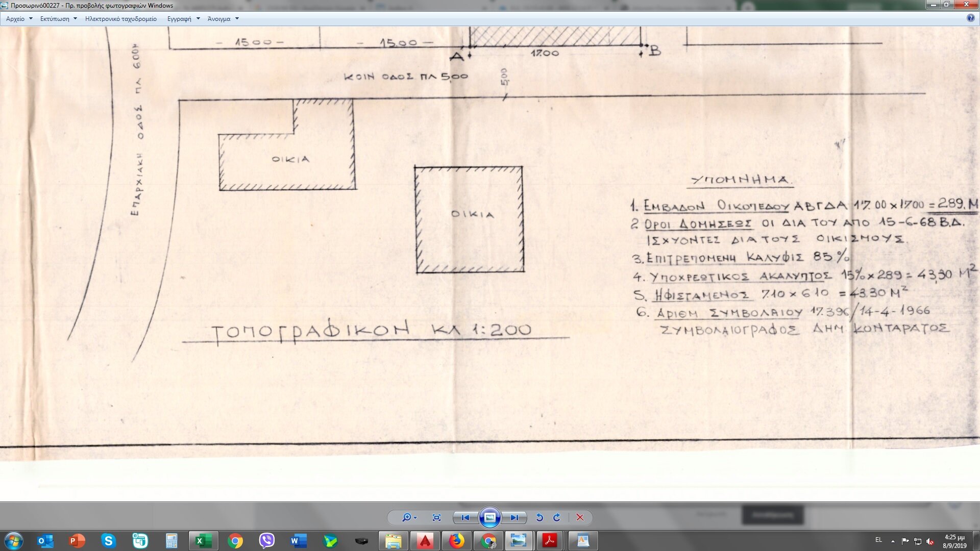Open the zoom slider dropdown arrow
980x551 pixels.
click(x=415, y=518)
